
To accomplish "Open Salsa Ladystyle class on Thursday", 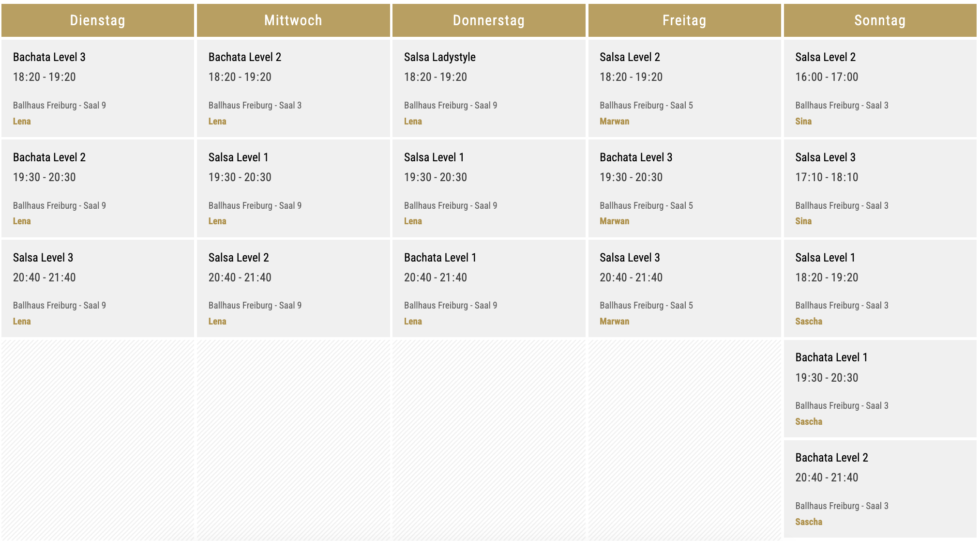I will pos(439,57).
